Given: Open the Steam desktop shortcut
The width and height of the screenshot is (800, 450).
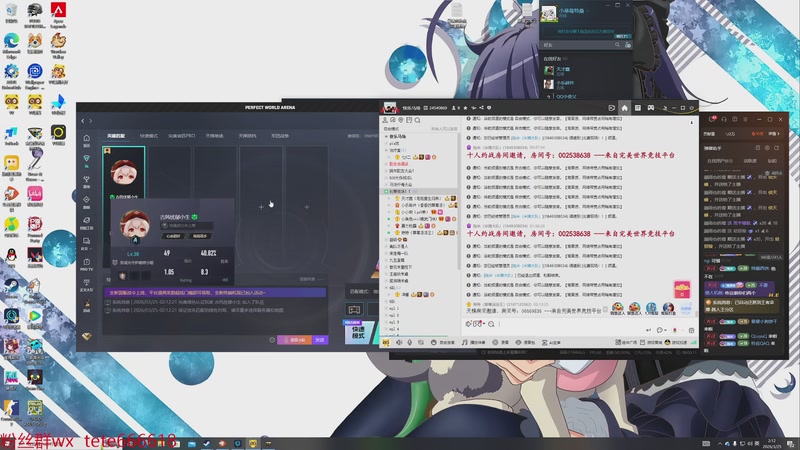Looking at the screenshot, I should coord(11,290).
